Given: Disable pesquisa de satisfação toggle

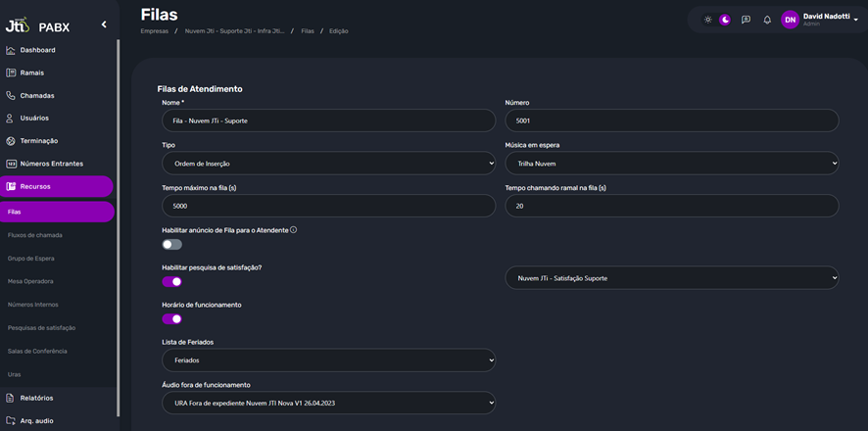Looking at the screenshot, I should [x=172, y=281].
